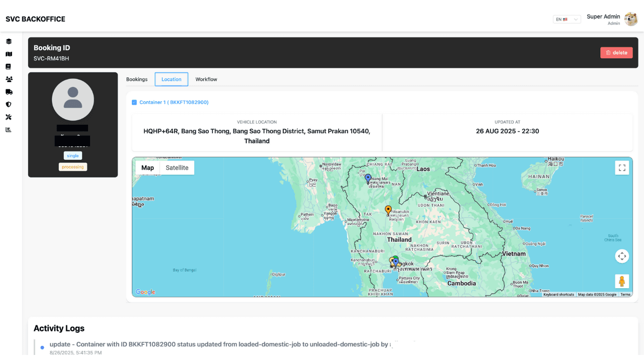
Task: Toggle fullscreen view on the map
Action: [x=622, y=168]
